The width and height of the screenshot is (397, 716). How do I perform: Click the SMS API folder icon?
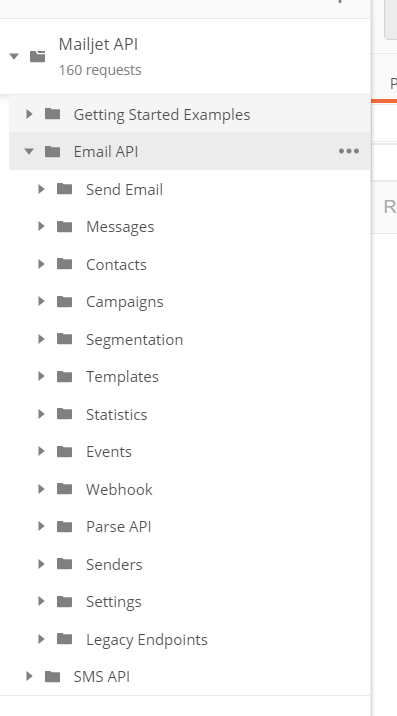(x=53, y=676)
